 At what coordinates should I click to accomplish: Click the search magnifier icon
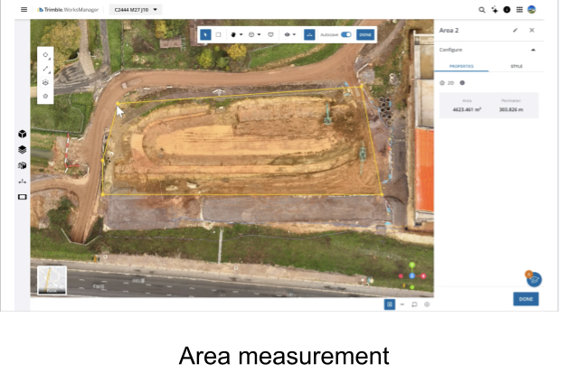click(x=482, y=9)
